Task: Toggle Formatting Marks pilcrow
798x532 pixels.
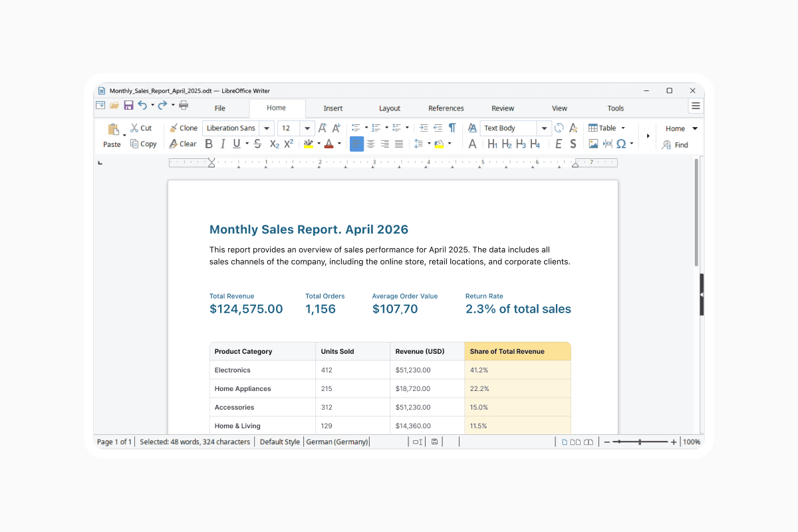Action: coord(452,128)
